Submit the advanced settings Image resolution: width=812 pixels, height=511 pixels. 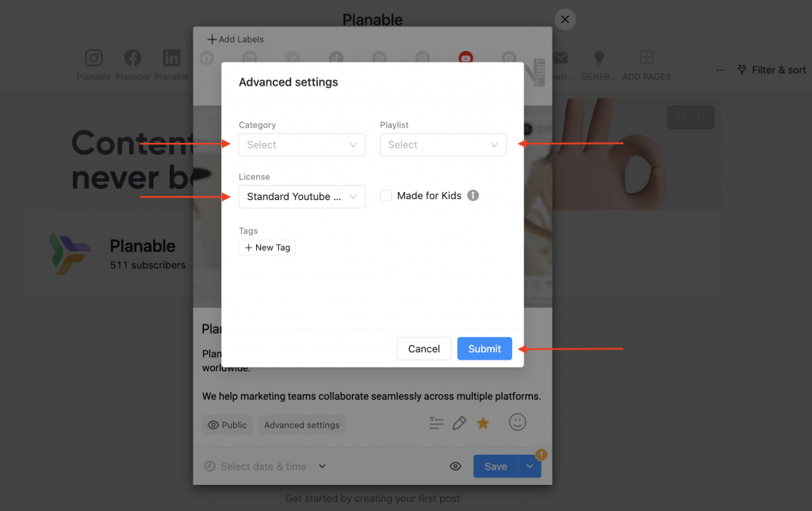coord(485,349)
